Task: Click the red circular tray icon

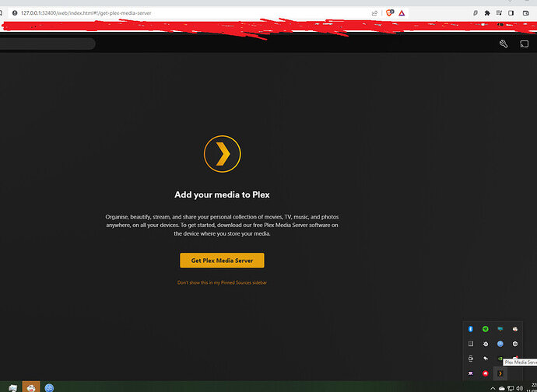Action: point(486,373)
